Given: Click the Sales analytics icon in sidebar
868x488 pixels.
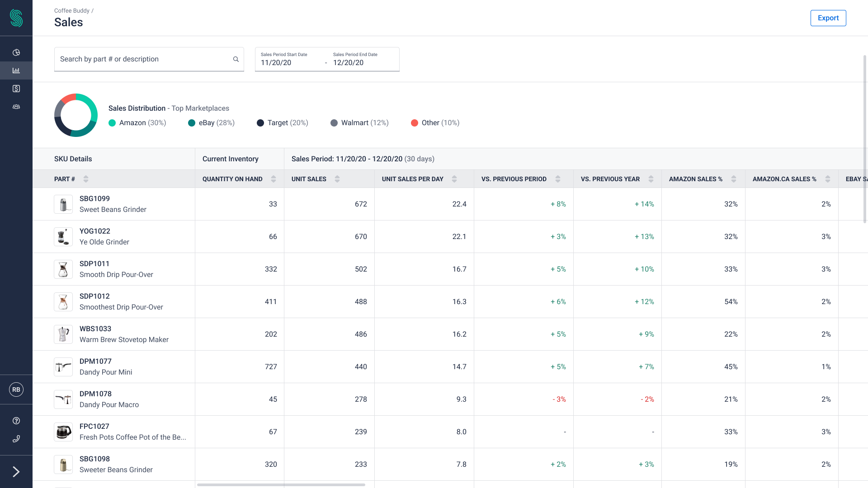Looking at the screenshot, I should click(16, 70).
